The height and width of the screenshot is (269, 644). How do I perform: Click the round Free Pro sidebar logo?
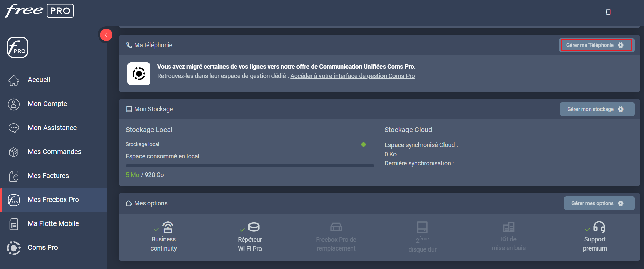[x=17, y=48]
